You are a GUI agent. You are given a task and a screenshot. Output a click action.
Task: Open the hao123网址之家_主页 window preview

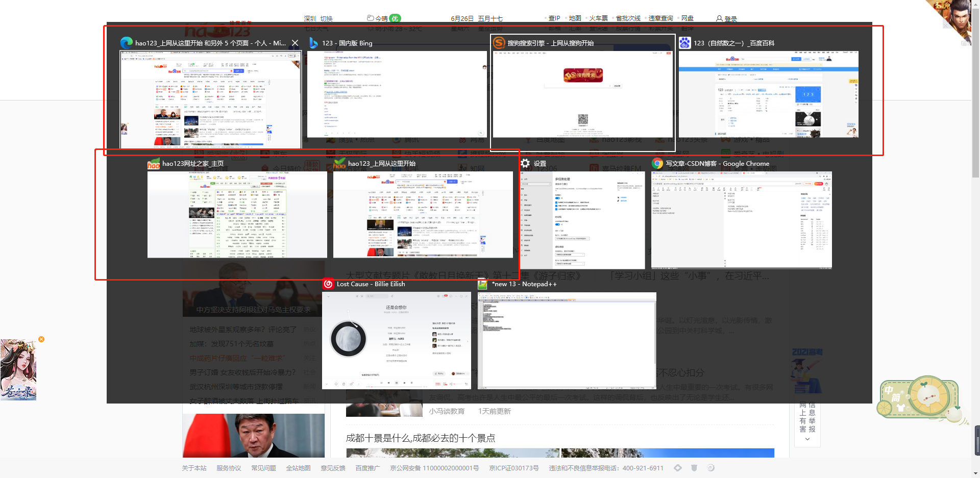pyautogui.click(x=237, y=214)
